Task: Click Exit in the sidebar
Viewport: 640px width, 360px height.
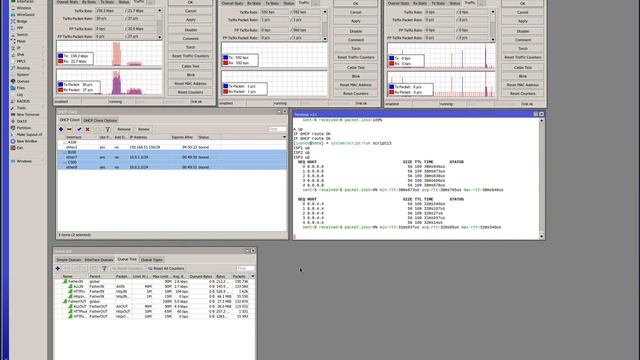Action: pos(20,148)
